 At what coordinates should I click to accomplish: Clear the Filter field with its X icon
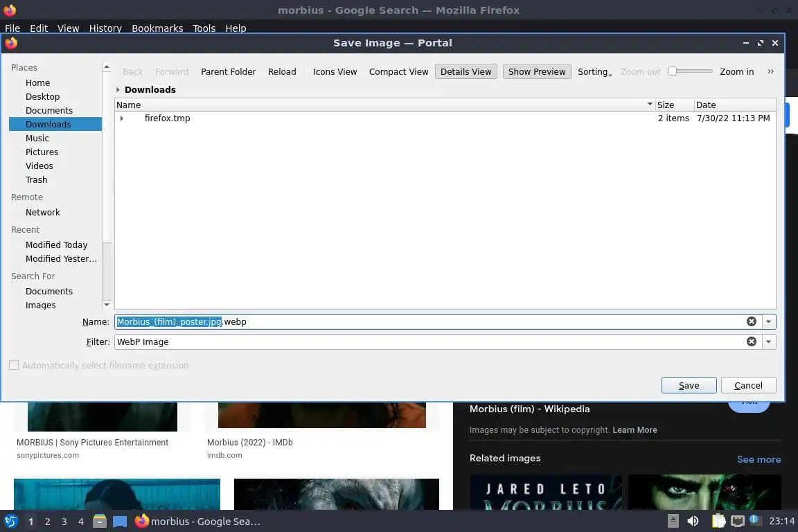coord(751,342)
